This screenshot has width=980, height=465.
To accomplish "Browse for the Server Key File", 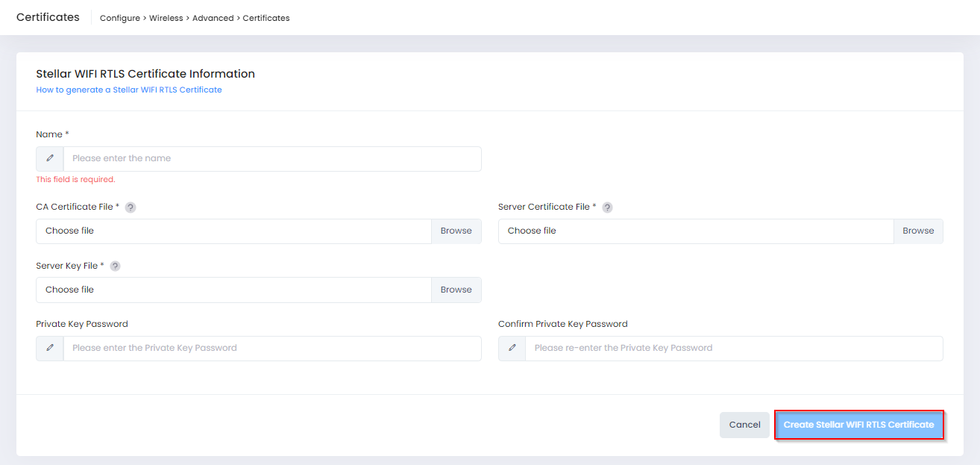I will (x=456, y=290).
